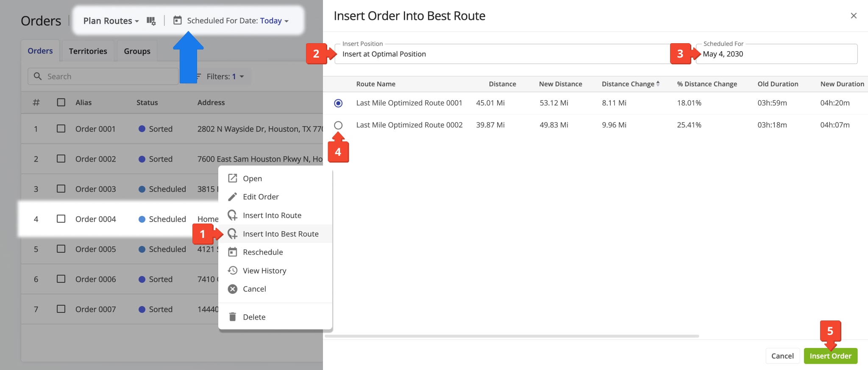Viewport: 868px width, 370px height.
Task: Check the box for Order 0003
Action: [x=61, y=188]
